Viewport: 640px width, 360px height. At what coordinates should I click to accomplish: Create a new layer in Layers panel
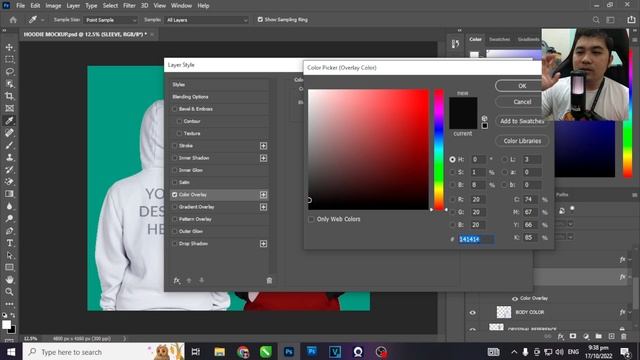point(611,336)
